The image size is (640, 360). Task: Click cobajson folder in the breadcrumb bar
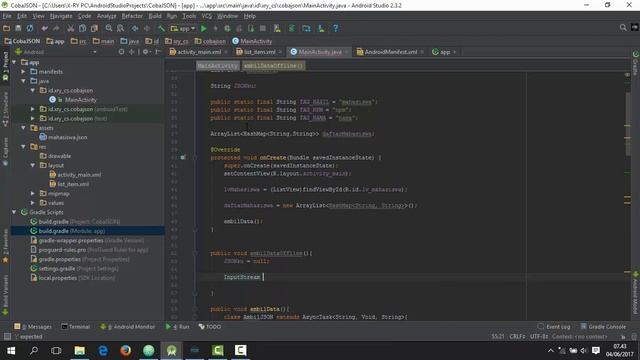210,41
